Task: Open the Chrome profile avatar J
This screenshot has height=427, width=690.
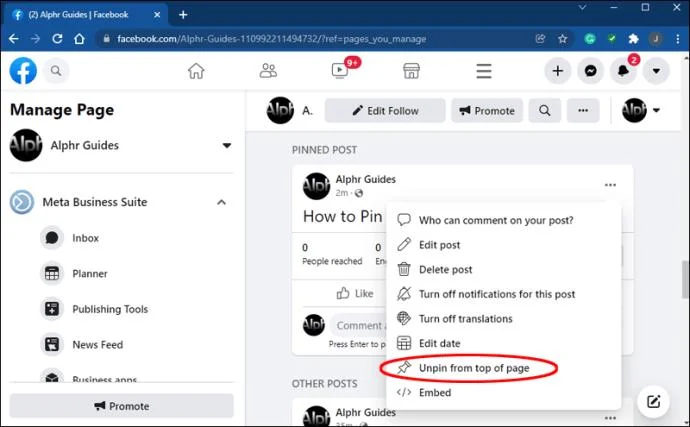Action: 656,39
